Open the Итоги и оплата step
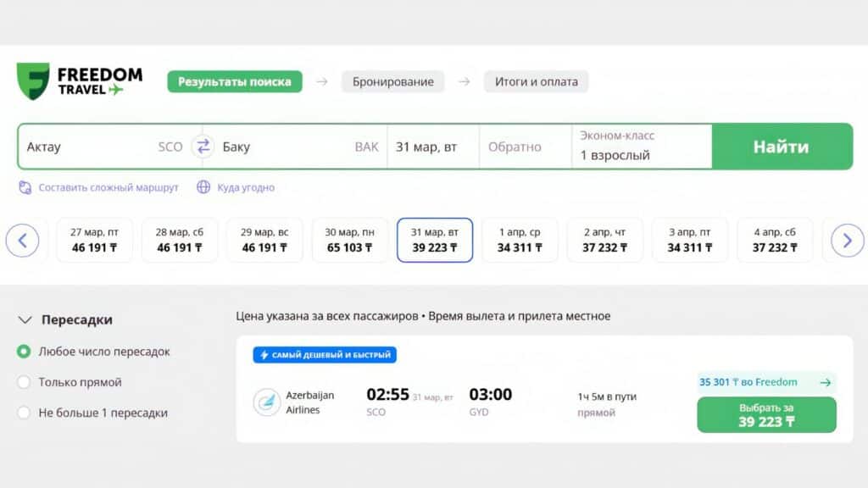 pyautogui.click(x=536, y=81)
